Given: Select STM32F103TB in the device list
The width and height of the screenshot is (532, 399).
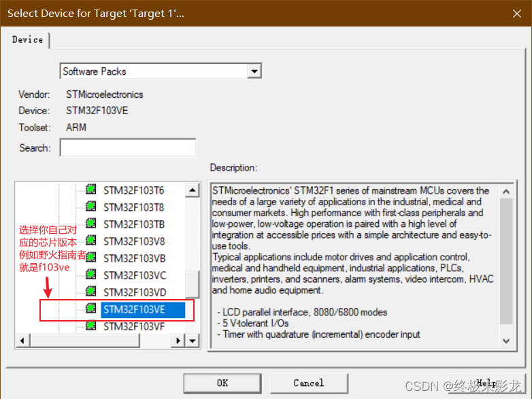Looking at the screenshot, I should pyautogui.click(x=134, y=224).
